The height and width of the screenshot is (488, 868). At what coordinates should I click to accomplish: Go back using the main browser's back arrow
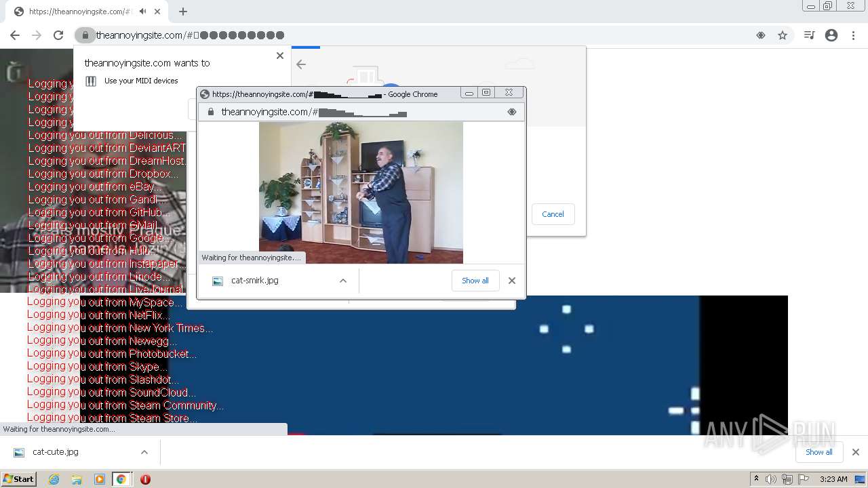(15, 35)
